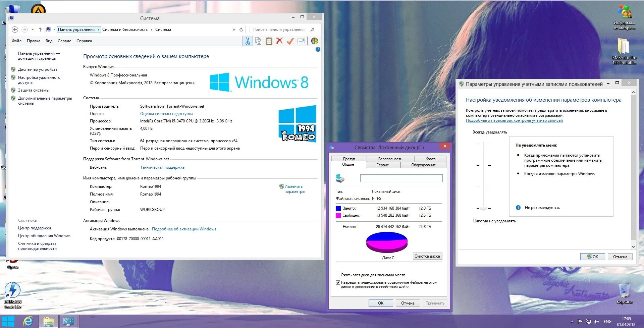
Task: Switch to the Безопасность tab
Action: tap(390, 159)
